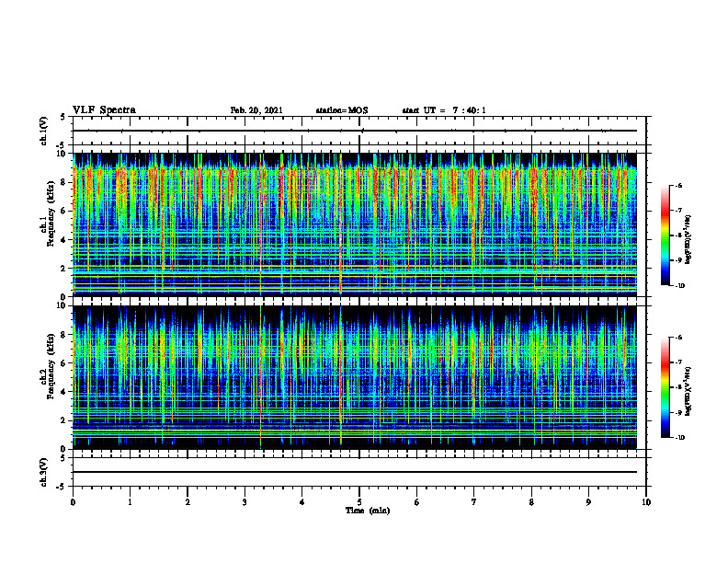Click the ch.1 spectrogram color scale bar

[x=665, y=236]
